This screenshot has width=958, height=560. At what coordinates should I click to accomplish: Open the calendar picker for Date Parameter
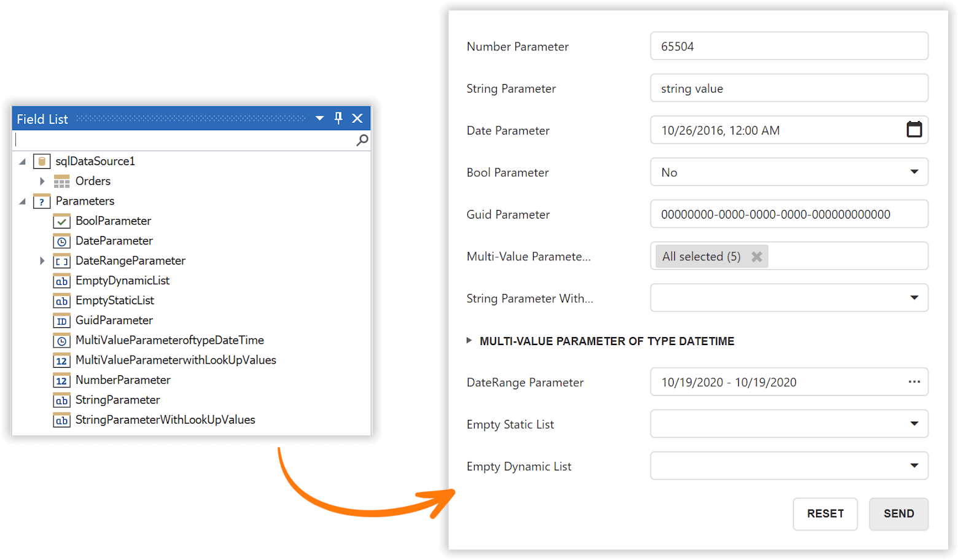914,130
